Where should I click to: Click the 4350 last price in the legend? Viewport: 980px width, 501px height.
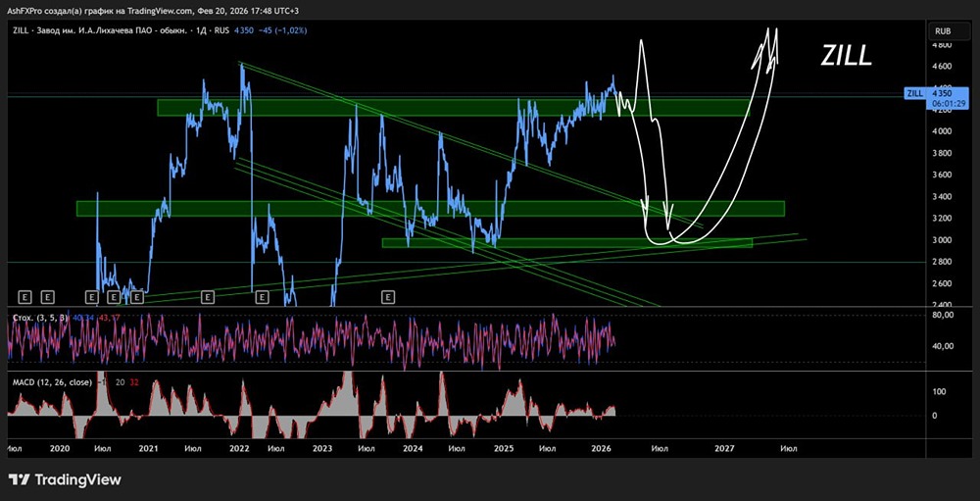(x=244, y=30)
